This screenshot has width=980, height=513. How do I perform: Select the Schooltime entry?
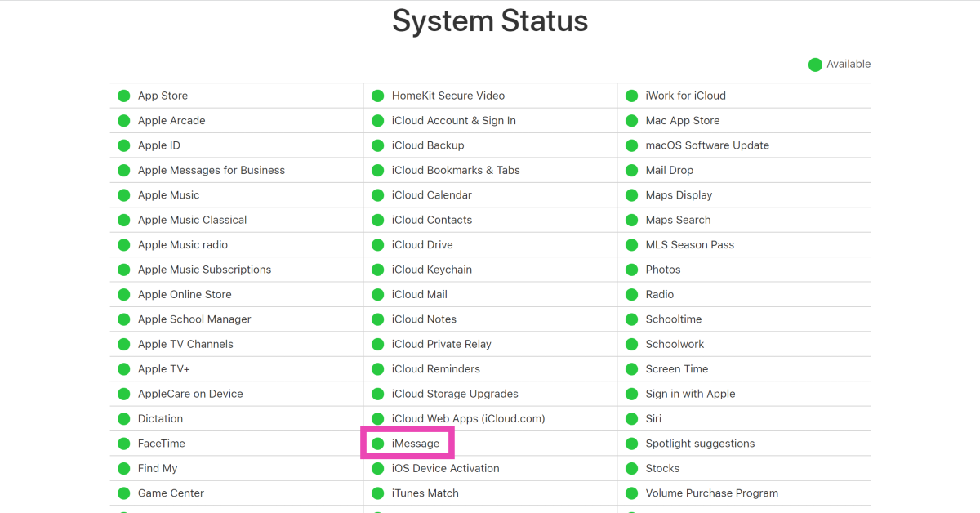click(674, 319)
